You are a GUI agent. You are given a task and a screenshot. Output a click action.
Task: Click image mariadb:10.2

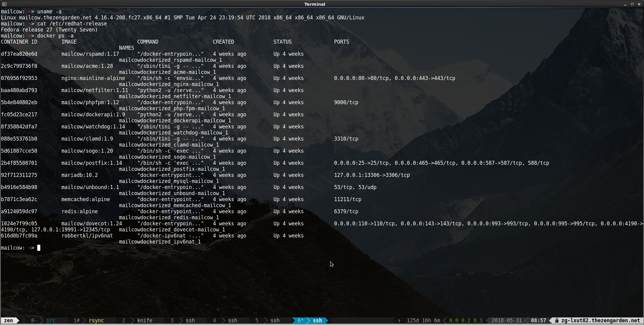(80, 175)
